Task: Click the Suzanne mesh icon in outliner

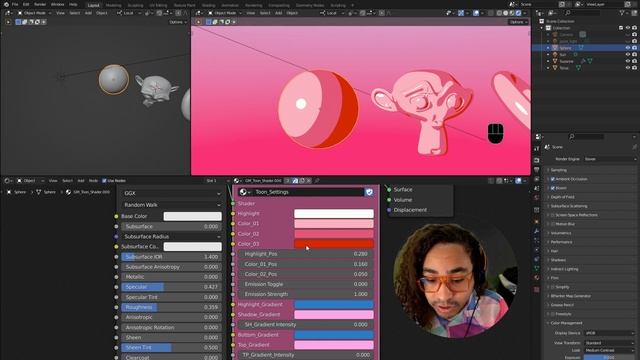Action: coord(555,61)
